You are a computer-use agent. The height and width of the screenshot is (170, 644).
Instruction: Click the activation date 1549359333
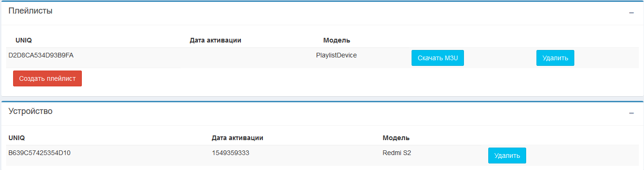click(230, 152)
